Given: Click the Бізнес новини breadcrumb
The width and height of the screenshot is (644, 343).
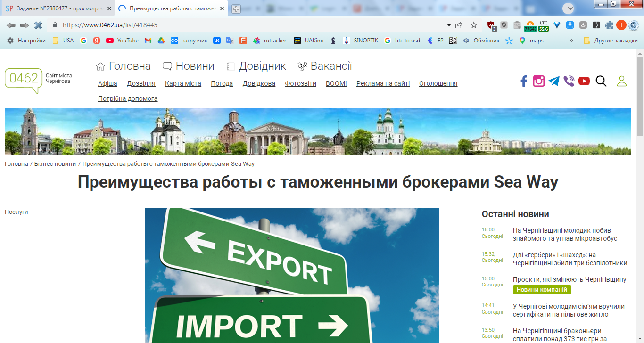Looking at the screenshot, I should [55, 164].
